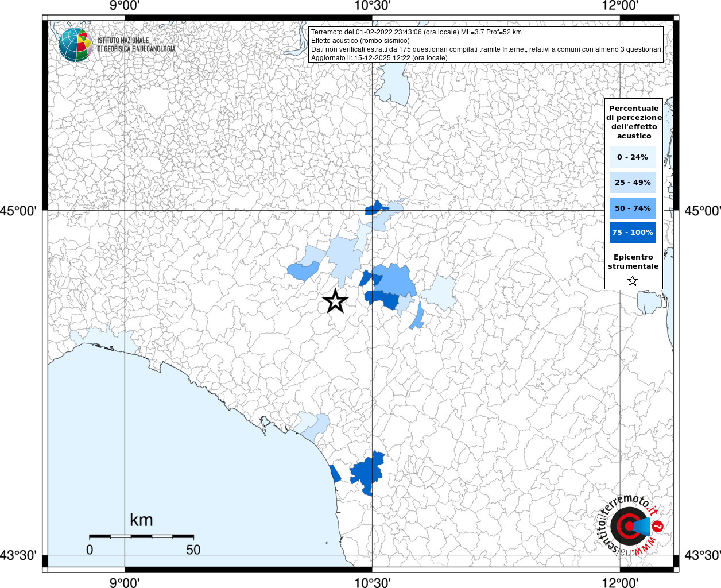The width and height of the screenshot is (721, 588).
Task: Click the 'Aggiornato il' update timestamp line
Action: point(379,58)
